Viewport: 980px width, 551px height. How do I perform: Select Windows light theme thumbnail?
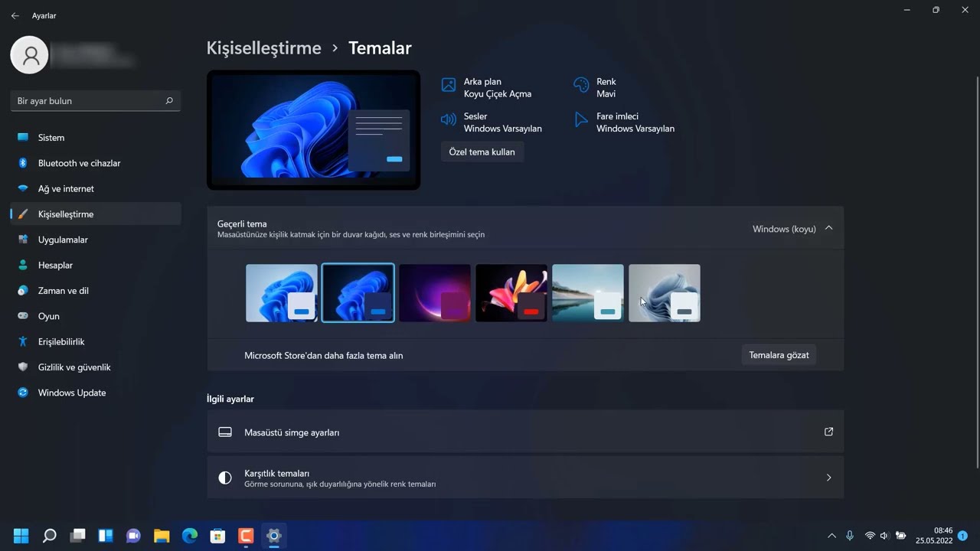click(x=282, y=293)
